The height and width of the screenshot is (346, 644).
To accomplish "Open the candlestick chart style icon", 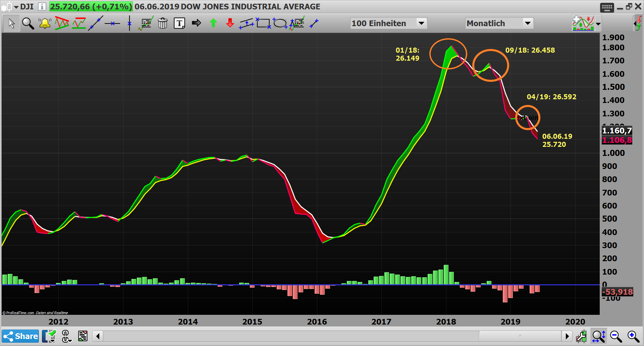I will coord(6,6).
